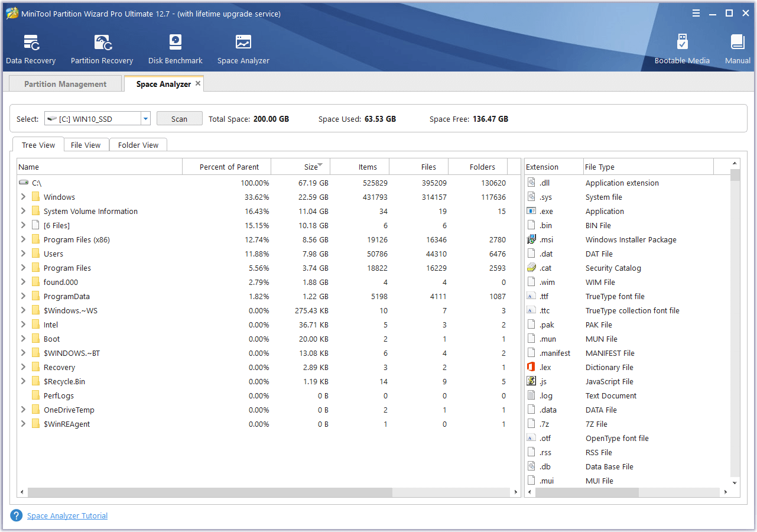757x532 pixels.
Task: Click the C:\ drive icon in the tree
Action: [x=24, y=183]
